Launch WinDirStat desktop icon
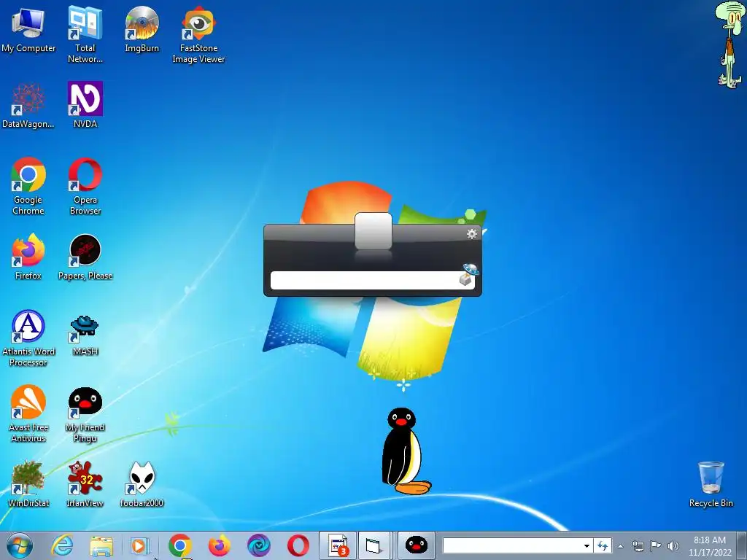747x560 pixels. coord(28,484)
